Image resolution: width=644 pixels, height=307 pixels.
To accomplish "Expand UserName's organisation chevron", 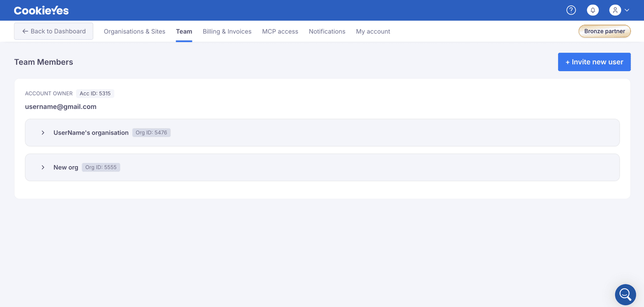I will pyautogui.click(x=43, y=132).
